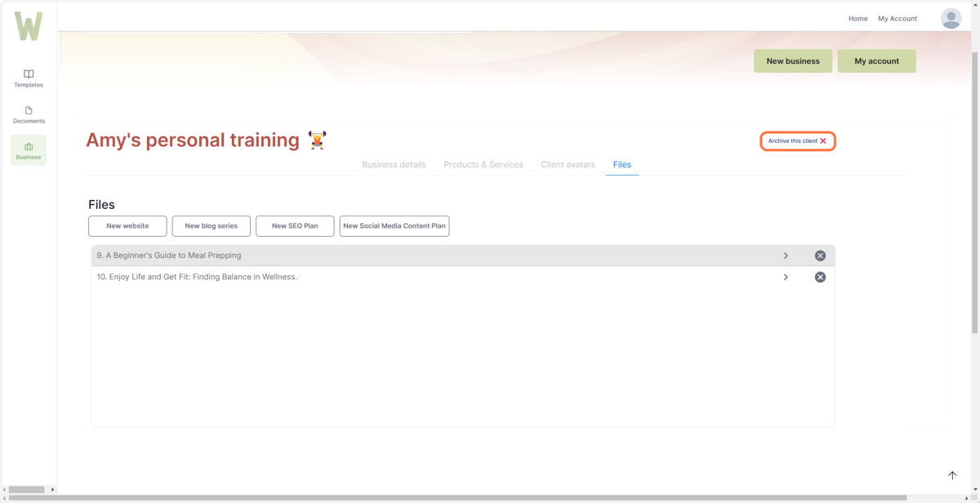Create a New blog series
Viewport: 980px width, 503px height.
pos(211,226)
